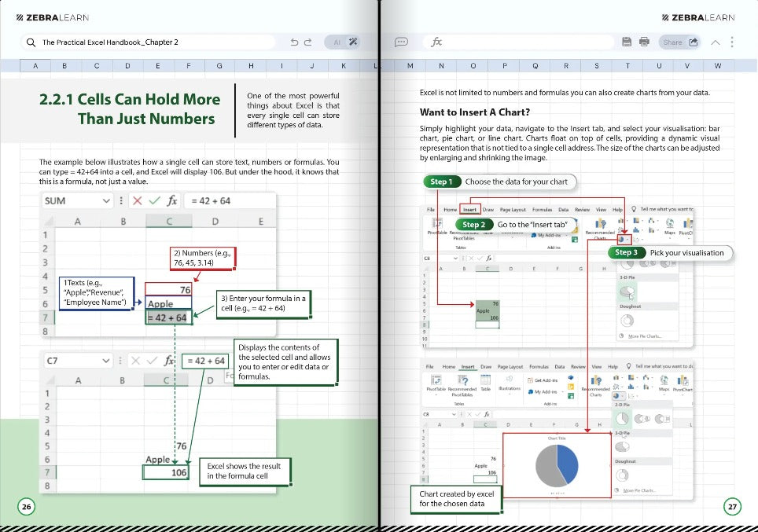Select column header M in the top header row
758x532 pixels.
(410, 66)
